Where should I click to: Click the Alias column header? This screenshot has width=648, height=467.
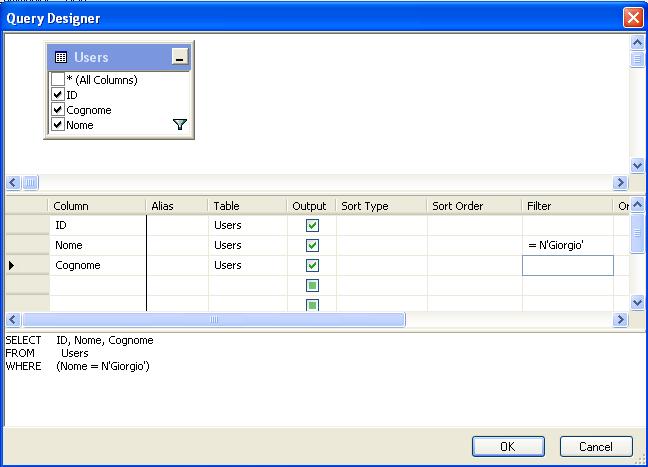tap(177, 206)
